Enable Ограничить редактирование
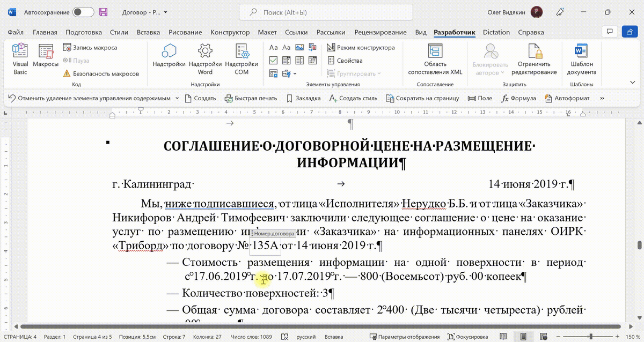 click(535, 59)
